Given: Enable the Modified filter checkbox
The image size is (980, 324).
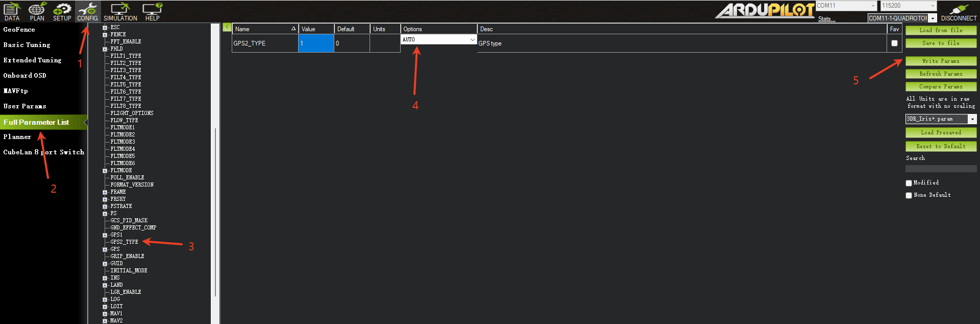Looking at the screenshot, I should pos(909,183).
